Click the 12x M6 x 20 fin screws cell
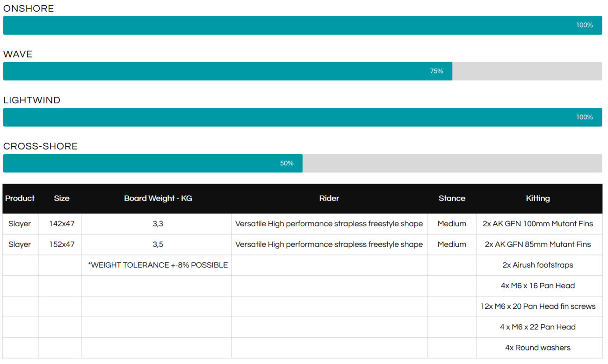The image size is (608, 364). click(538, 307)
